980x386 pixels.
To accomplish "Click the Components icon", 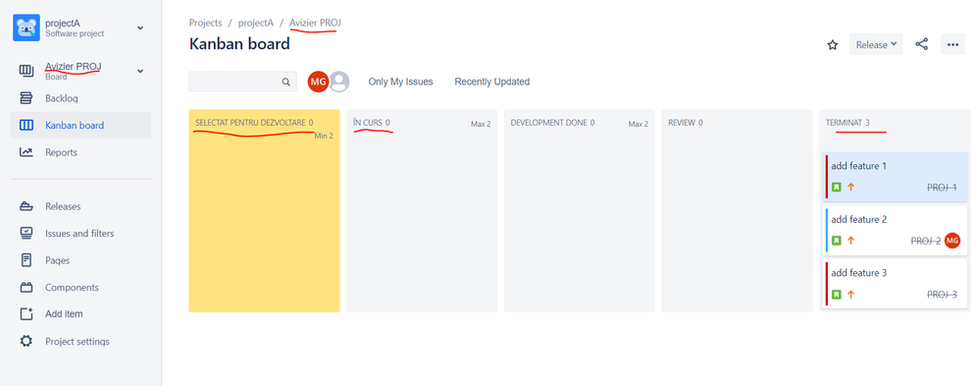I will (x=26, y=288).
